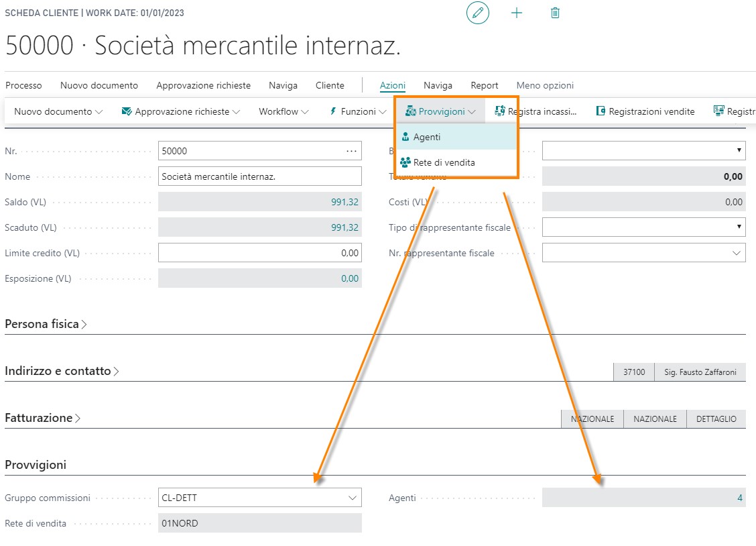756x546 pixels.
Task: Expand the Fatturazione section
Action: 42,418
